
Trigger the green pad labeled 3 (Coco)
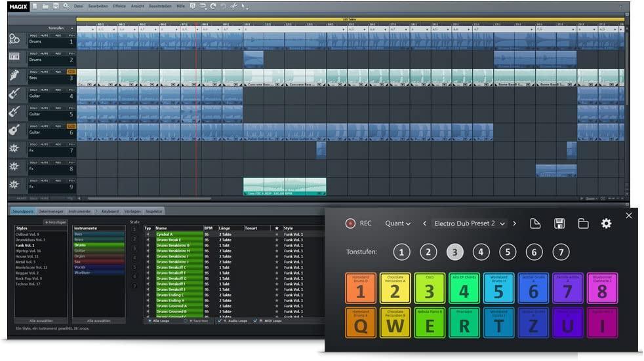[429, 288]
